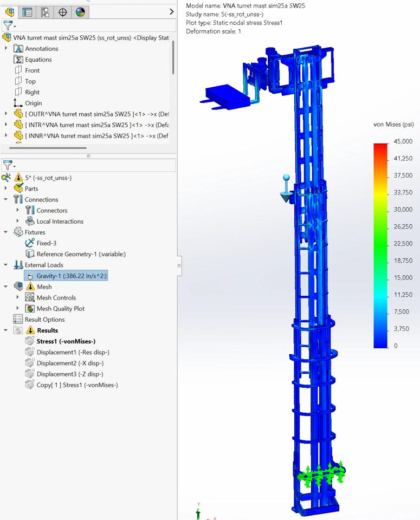Expand the manager tabs chevron arrow
This screenshot has height=520, width=420.
tap(171, 11)
